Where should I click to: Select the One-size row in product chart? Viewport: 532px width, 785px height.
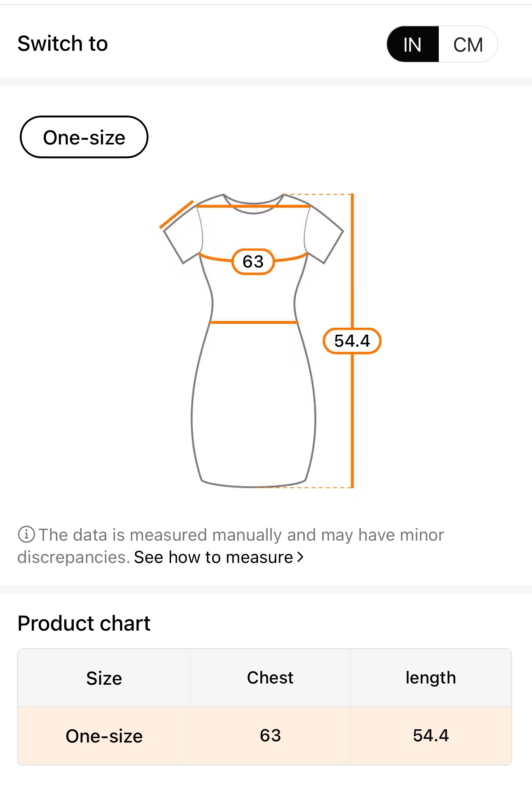pos(104,736)
